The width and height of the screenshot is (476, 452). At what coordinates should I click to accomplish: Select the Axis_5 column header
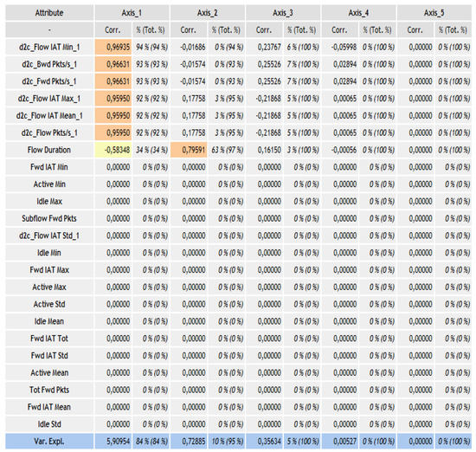(x=434, y=13)
